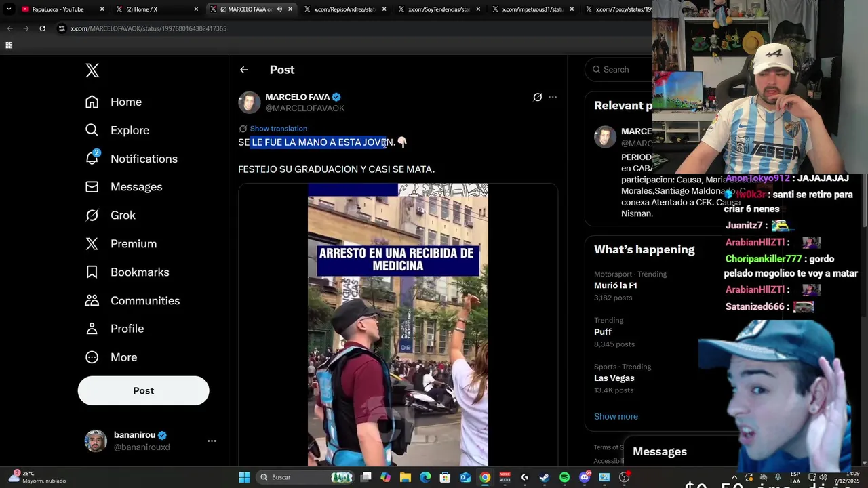Click the white Post button
The image size is (868, 488).
point(144,390)
